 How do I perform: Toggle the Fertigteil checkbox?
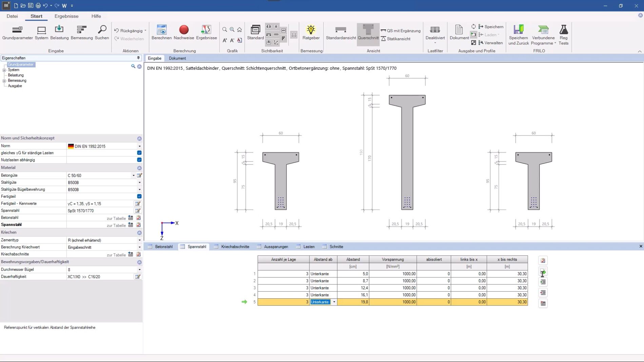click(139, 196)
